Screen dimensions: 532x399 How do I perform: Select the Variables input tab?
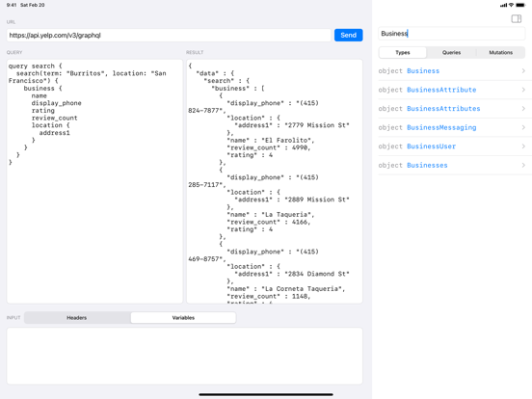tap(183, 318)
